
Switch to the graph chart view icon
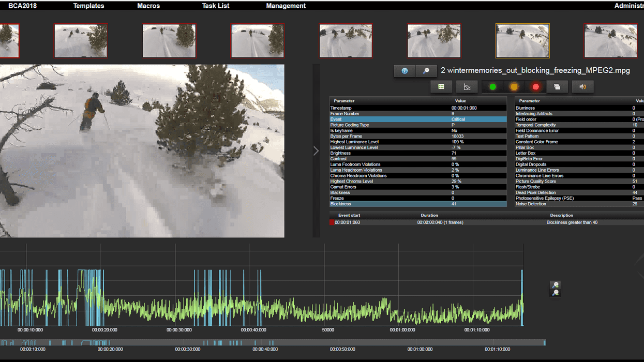tap(467, 87)
